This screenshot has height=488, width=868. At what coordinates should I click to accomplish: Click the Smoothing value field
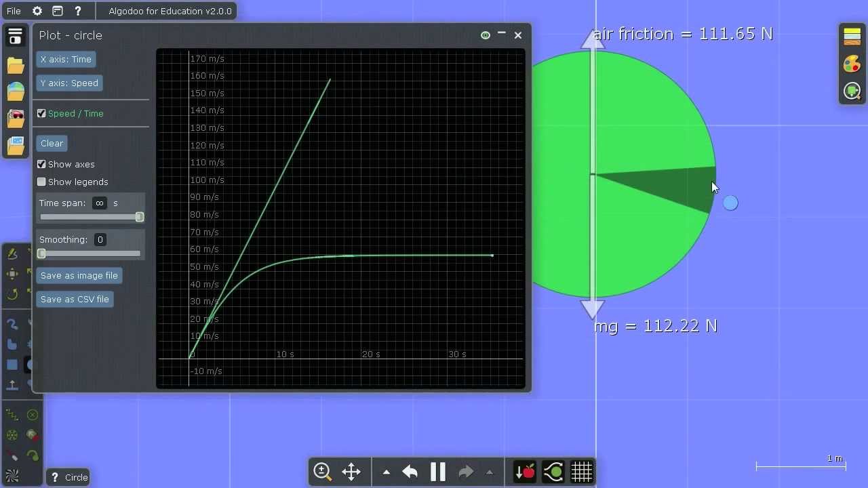(x=100, y=240)
